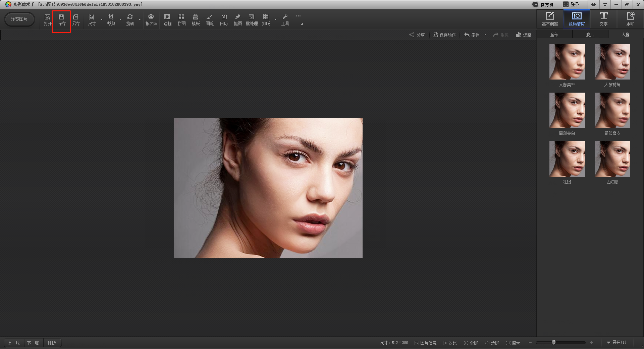Enter 全屏 fullscreen mode
Viewport: 644px width, 349px height.
(x=471, y=343)
